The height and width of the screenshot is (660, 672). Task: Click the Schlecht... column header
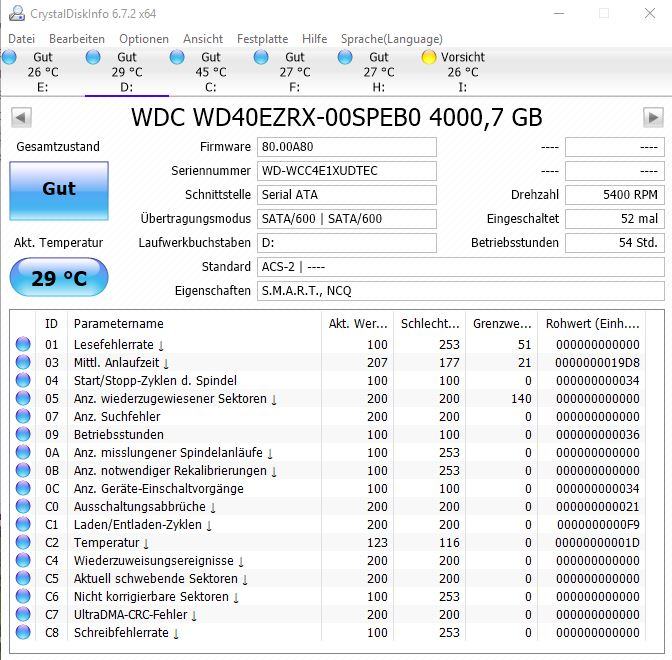click(429, 324)
